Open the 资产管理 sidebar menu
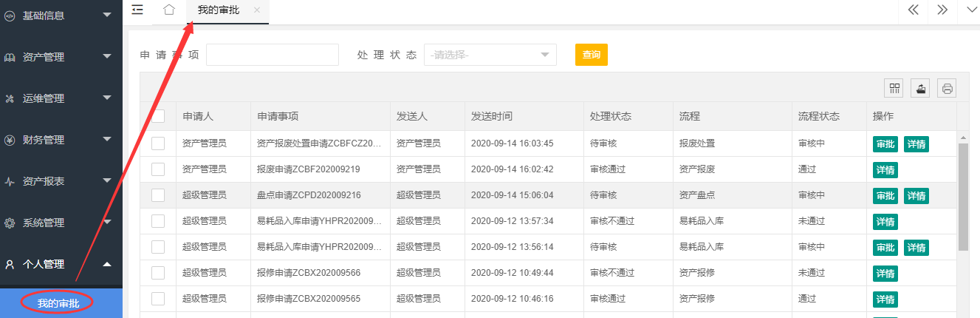 coord(61,56)
